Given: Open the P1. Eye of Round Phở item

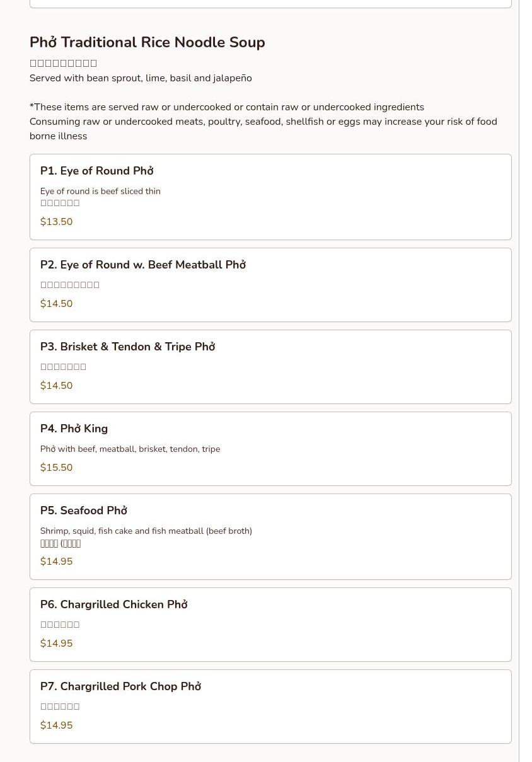Looking at the screenshot, I should 97,171.
